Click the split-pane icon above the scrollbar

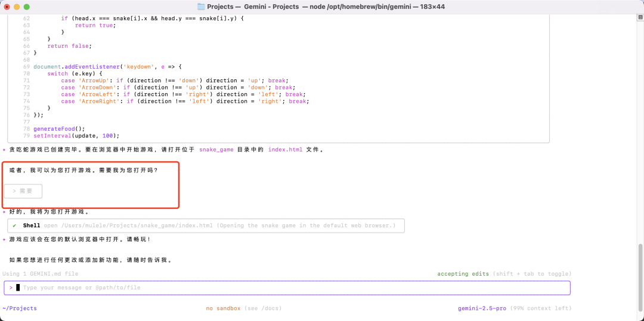(x=640, y=17)
